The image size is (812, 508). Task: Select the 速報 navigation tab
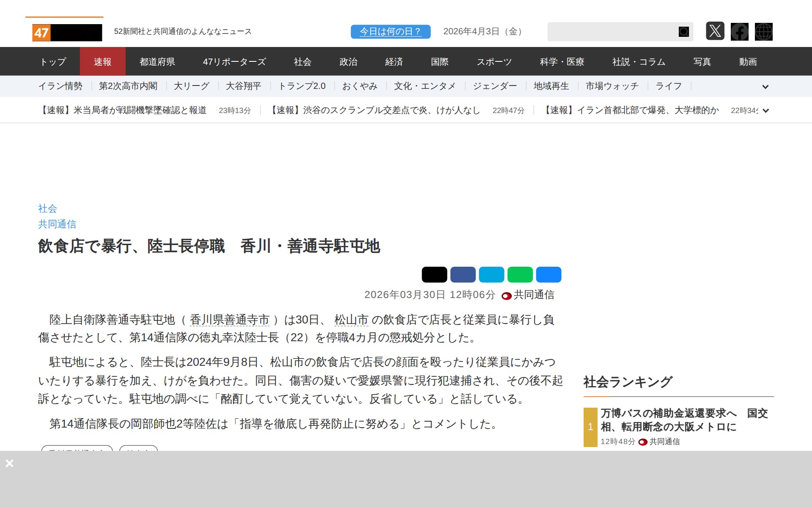pos(102,62)
